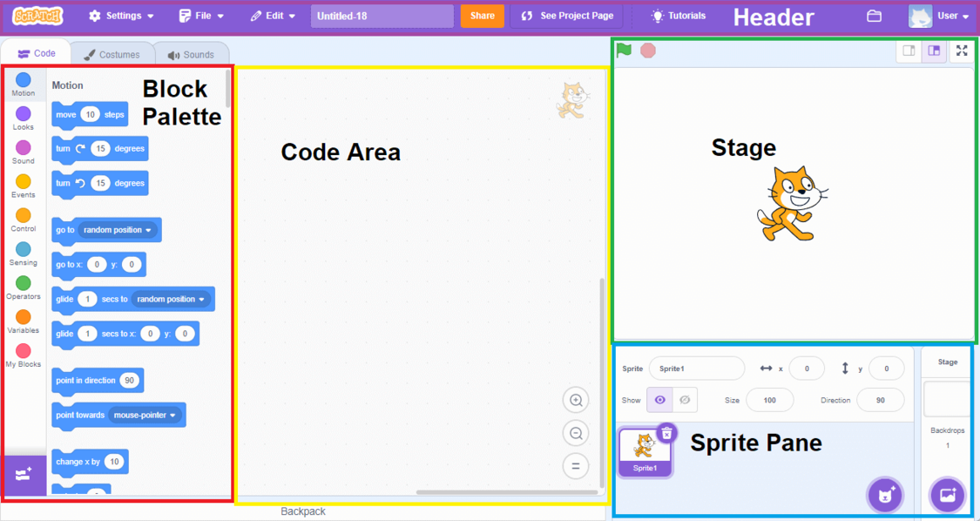Click Choose a Backdrop button
This screenshot has height=521, width=980.
point(948,496)
